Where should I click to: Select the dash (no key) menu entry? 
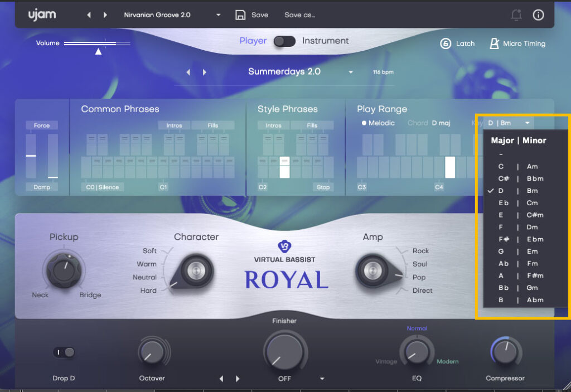point(501,154)
